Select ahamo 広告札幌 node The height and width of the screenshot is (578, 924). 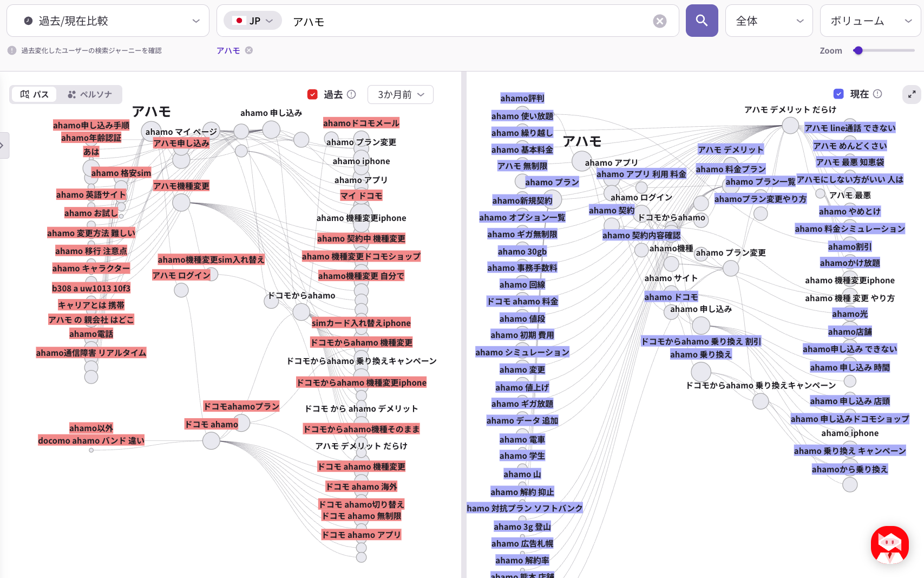click(522, 543)
